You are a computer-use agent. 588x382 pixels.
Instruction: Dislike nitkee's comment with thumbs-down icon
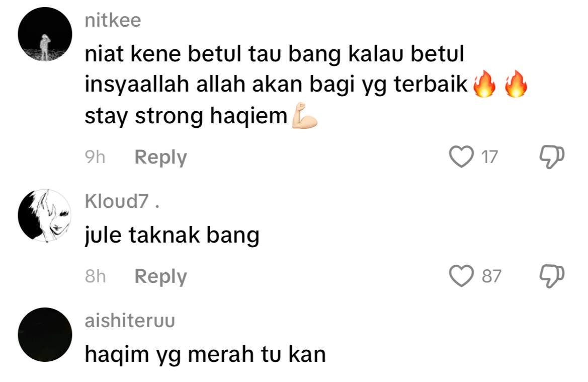click(552, 157)
